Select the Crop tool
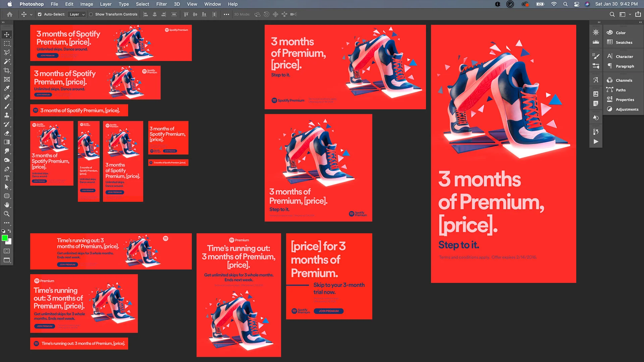This screenshot has height=362, width=644. point(7,70)
